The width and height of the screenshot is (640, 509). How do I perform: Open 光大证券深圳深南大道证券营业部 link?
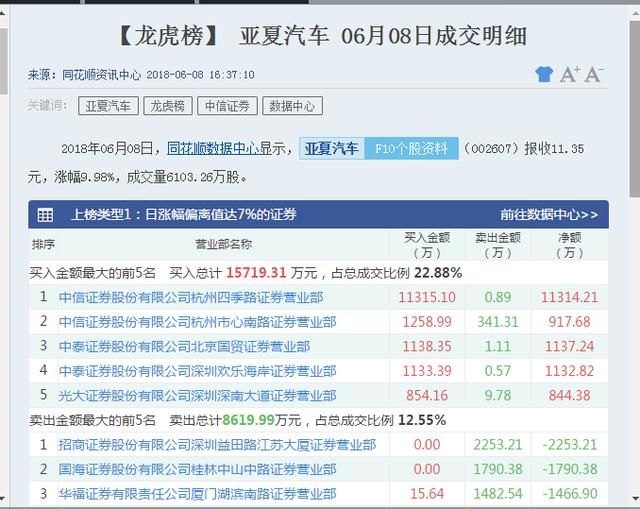tap(198, 396)
